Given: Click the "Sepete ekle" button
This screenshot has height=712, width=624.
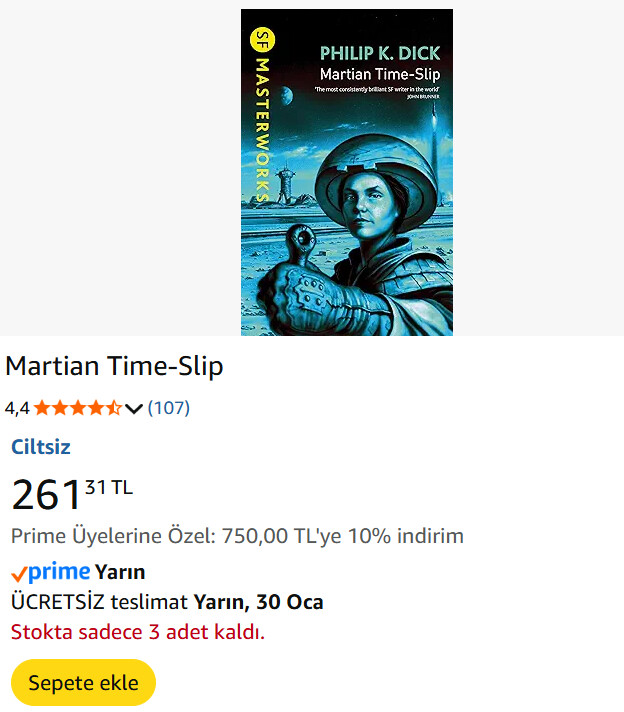Looking at the screenshot, I should pyautogui.click(x=83, y=683).
